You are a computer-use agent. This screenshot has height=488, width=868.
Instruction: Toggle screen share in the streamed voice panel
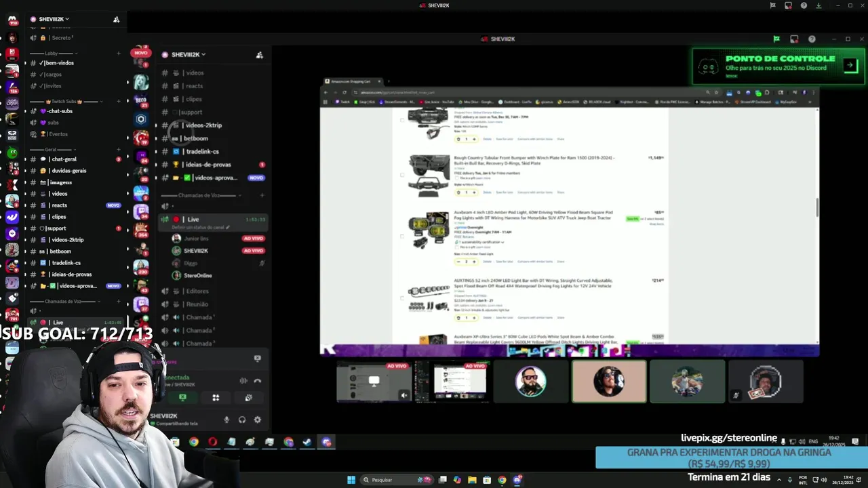click(x=182, y=398)
